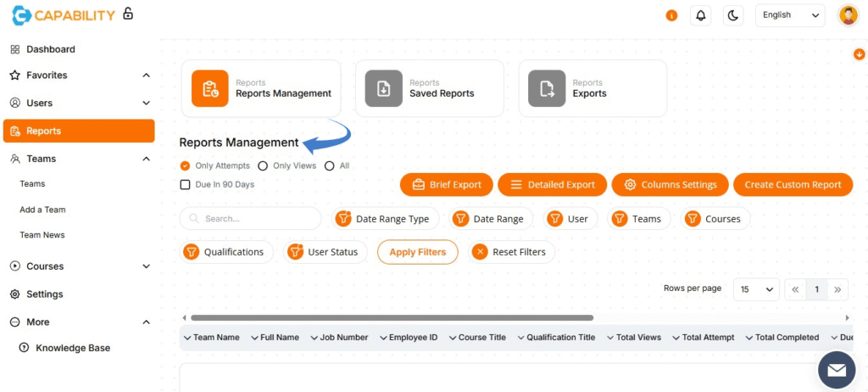
Task: Collapse the Teams sidebar section
Action: pos(146,159)
